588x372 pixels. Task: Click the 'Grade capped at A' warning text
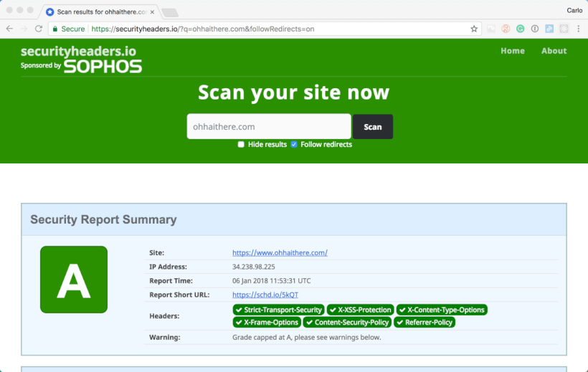point(306,337)
